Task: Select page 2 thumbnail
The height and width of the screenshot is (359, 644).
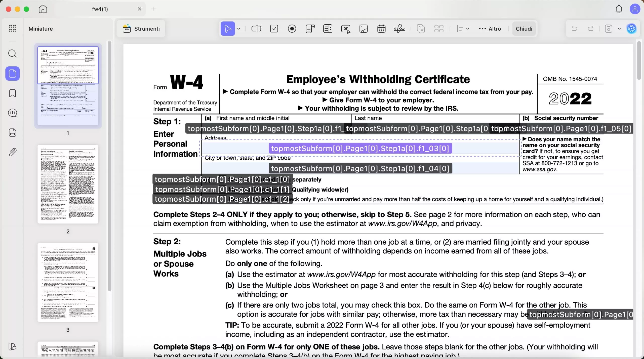Action: [x=68, y=184]
